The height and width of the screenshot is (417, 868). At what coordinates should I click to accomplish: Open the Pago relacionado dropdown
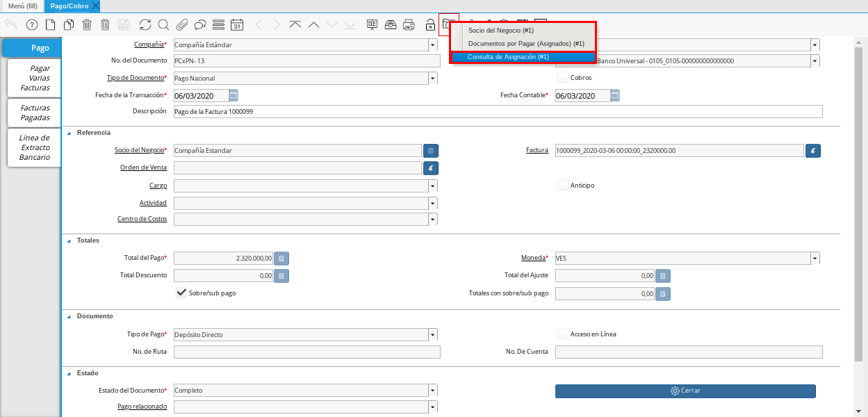click(433, 407)
